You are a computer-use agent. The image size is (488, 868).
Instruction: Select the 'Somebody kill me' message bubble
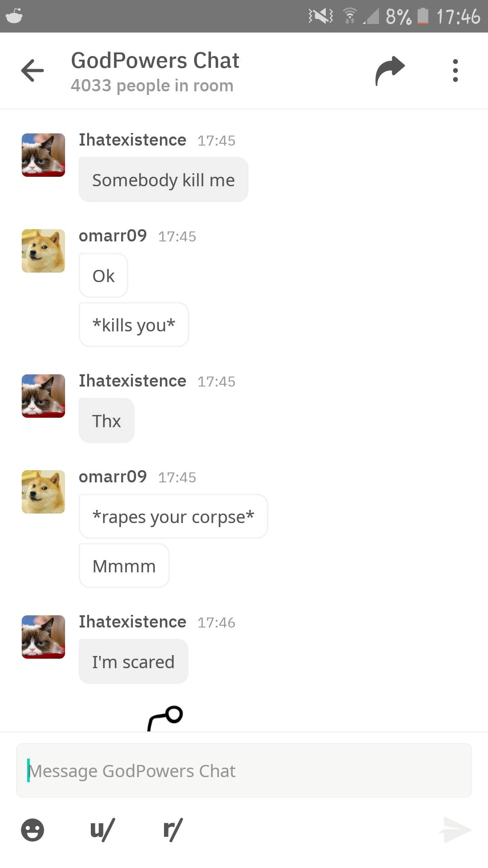[x=163, y=179]
